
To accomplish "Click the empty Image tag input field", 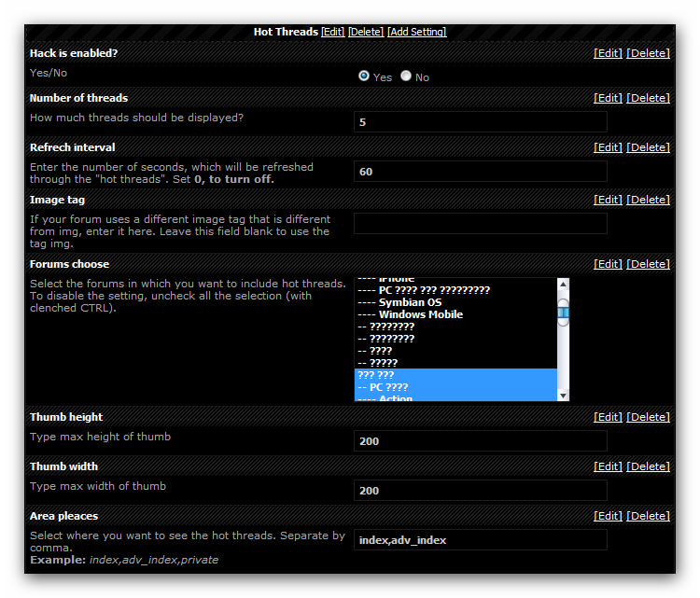I will [480, 223].
